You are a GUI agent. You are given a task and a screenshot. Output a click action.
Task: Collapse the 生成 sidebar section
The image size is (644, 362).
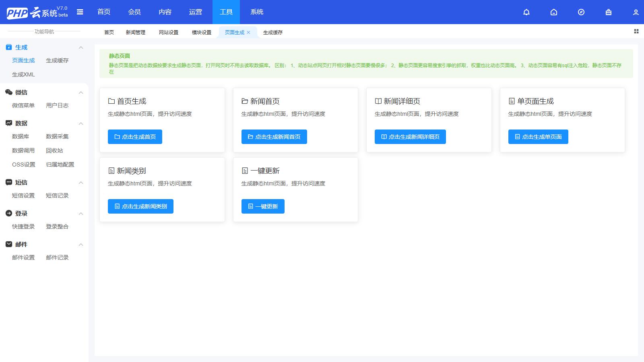coord(81,47)
